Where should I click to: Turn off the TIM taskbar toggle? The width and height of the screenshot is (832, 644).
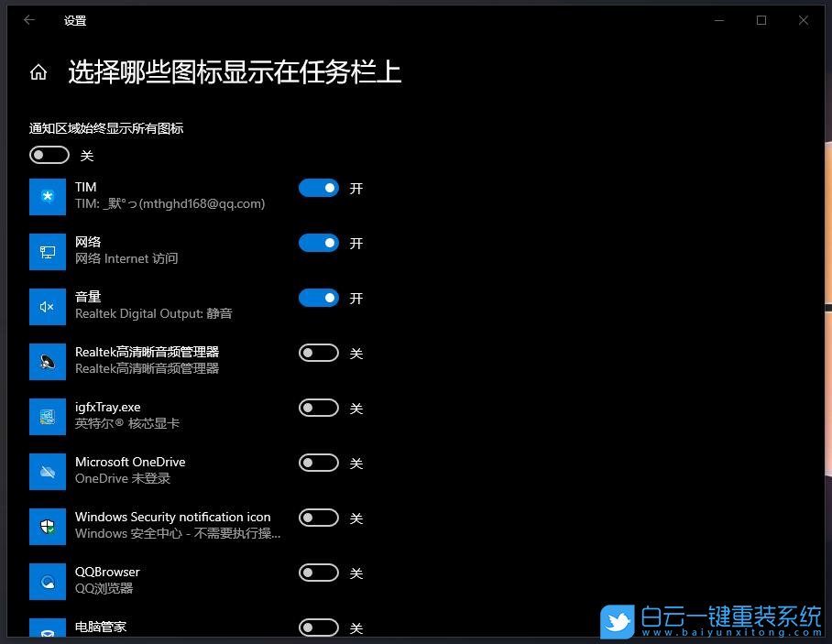click(318, 188)
